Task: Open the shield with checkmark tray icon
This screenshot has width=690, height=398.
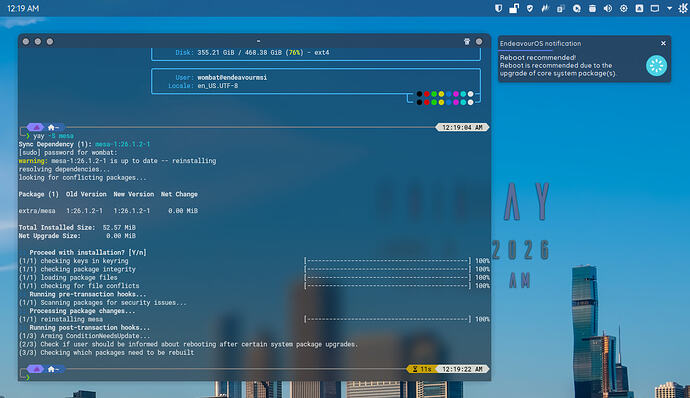Action: point(530,8)
